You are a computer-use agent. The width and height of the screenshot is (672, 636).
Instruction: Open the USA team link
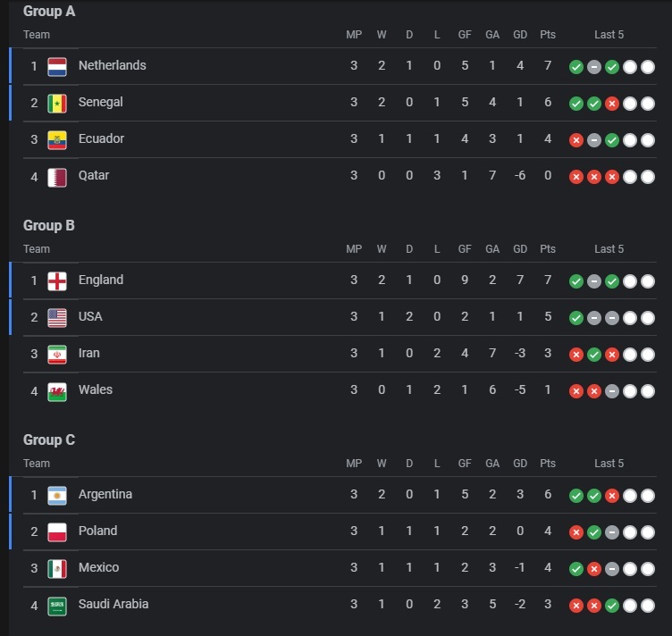point(90,316)
